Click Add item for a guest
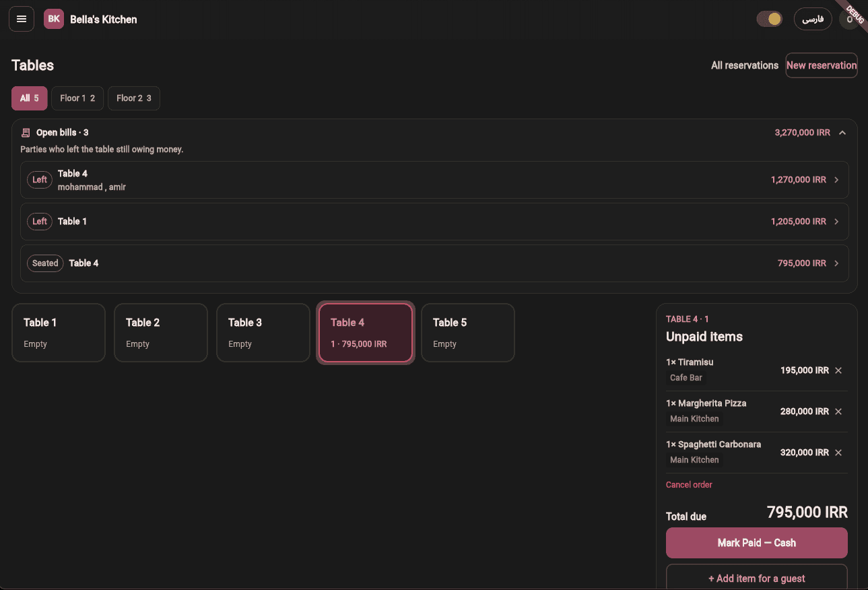868x590 pixels. point(757,578)
